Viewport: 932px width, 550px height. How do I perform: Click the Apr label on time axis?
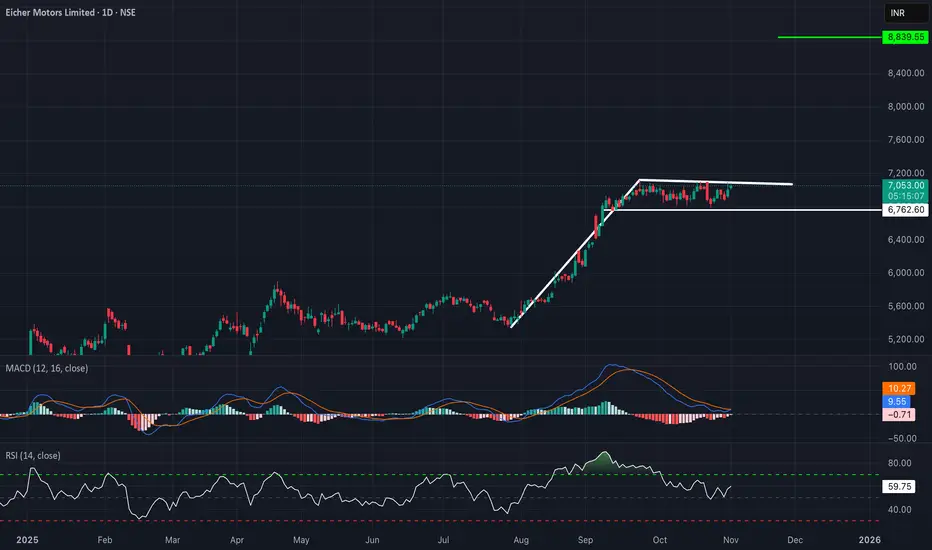(237, 540)
